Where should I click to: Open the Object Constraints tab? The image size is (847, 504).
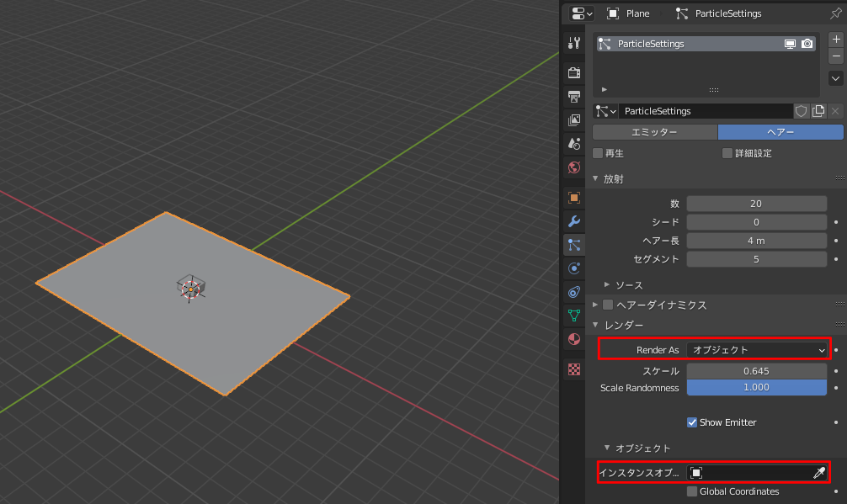[x=573, y=292]
